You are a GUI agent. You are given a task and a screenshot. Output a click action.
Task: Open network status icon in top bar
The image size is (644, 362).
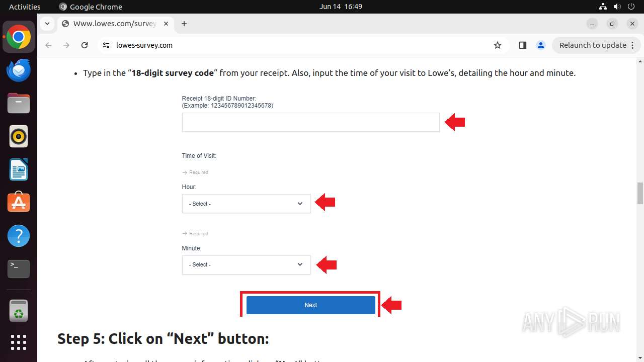point(603,7)
